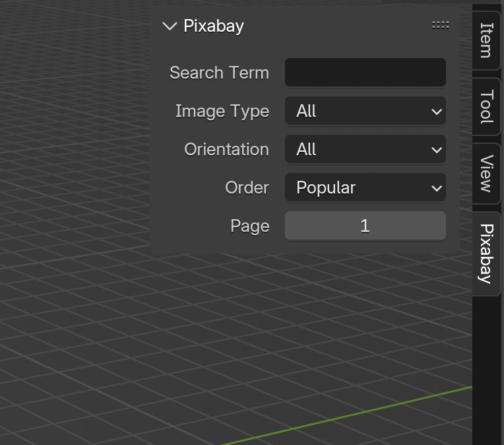Switch to the Tool sidebar tab
Screen dimensions: 504x445
pyautogui.click(x=486, y=106)
